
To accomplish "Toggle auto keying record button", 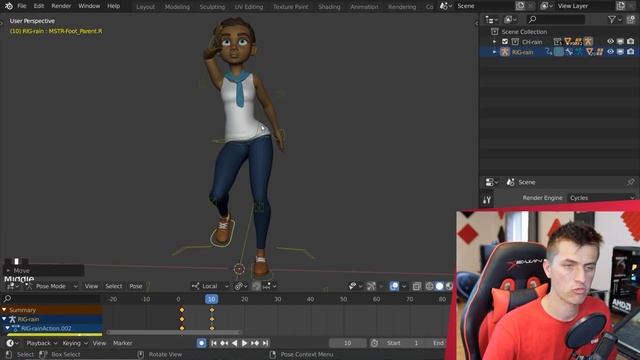I will click(x=201, y=343).
